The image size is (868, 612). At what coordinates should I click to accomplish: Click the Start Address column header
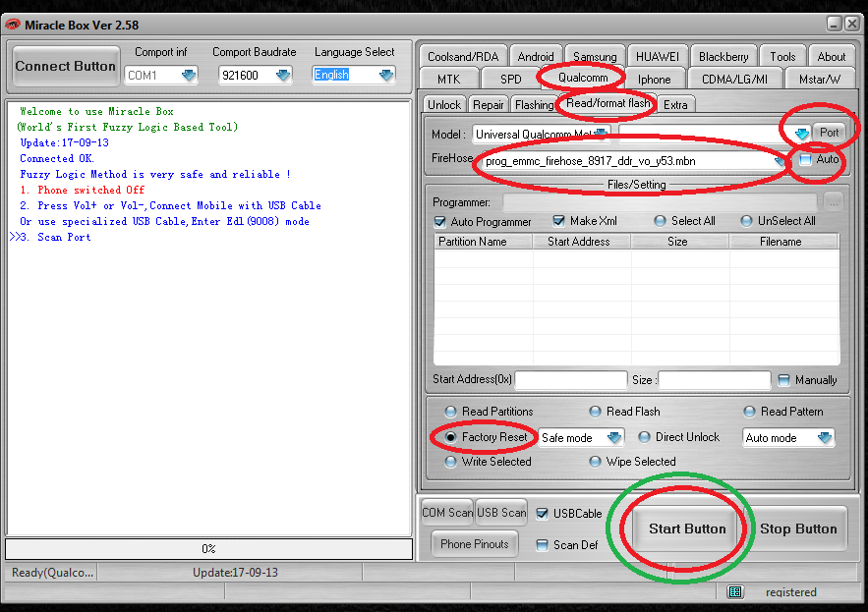pyautogui.click(x=582, y=242)
